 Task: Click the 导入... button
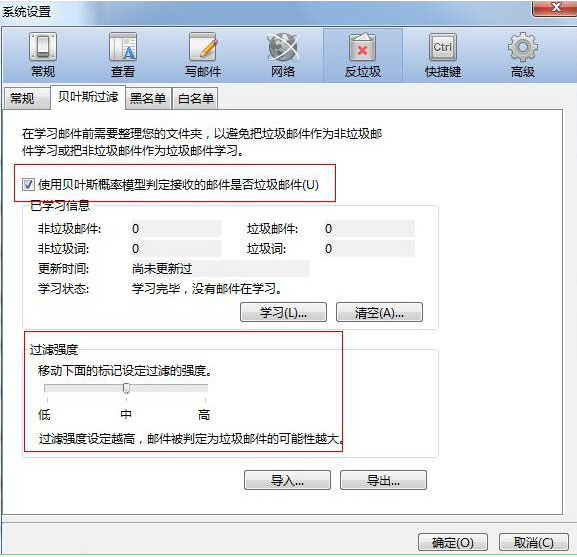[287, 480]
